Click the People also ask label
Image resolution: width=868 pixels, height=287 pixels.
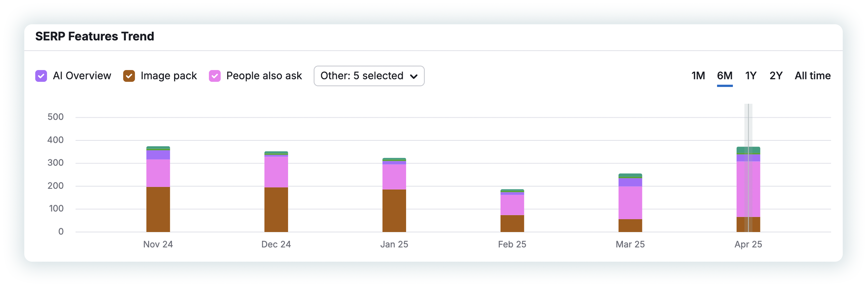coord(264,76)
